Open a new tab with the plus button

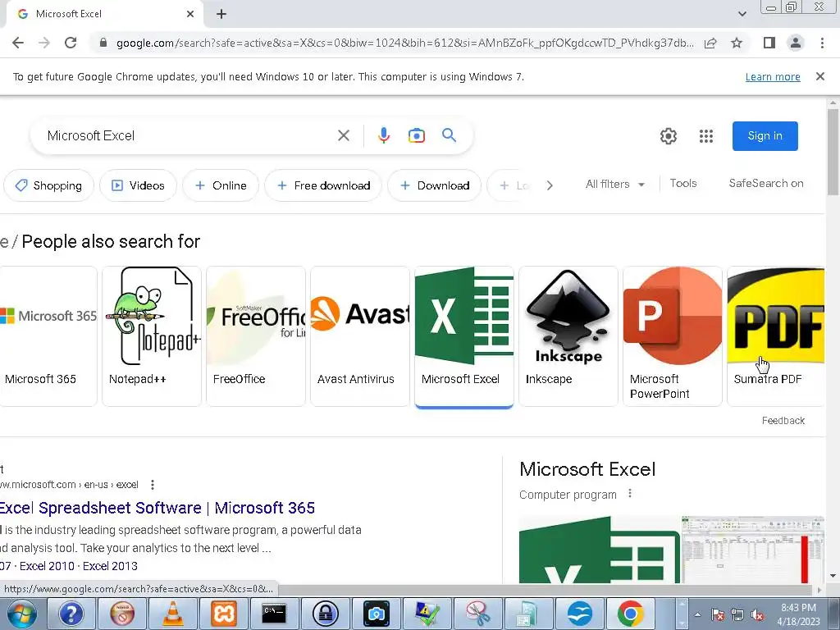pyautogui.click(x=221, y=15)
